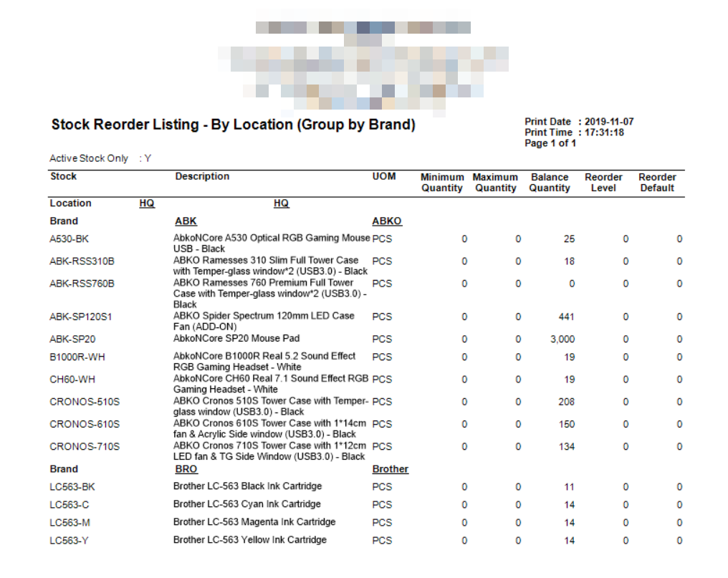Image resolution: width=728 pixels, height=578 pixels.
Task: Click the Brand label above A530-BK
Action: click(x=64, y=221)
